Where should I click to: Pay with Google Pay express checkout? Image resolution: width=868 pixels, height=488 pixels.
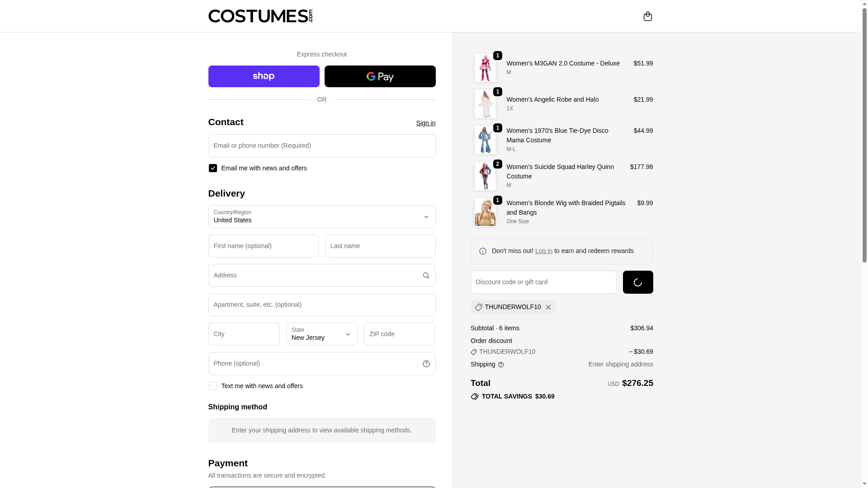point(380,76)
